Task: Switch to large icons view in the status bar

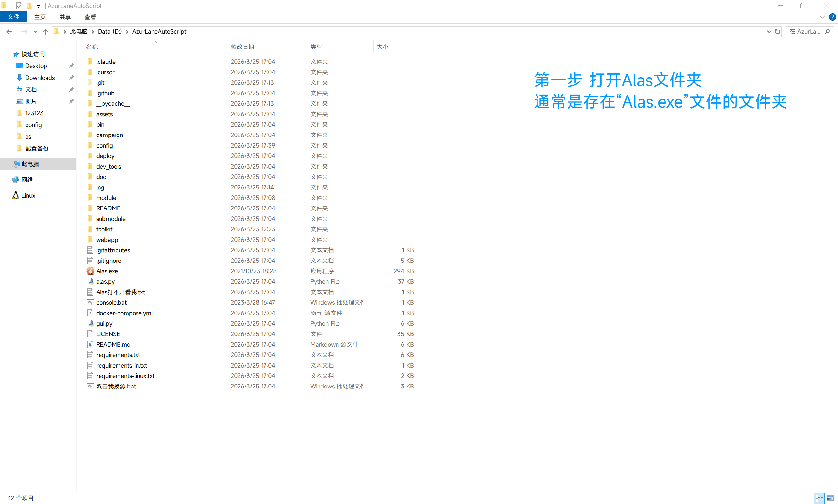Action: click(830, 498)
